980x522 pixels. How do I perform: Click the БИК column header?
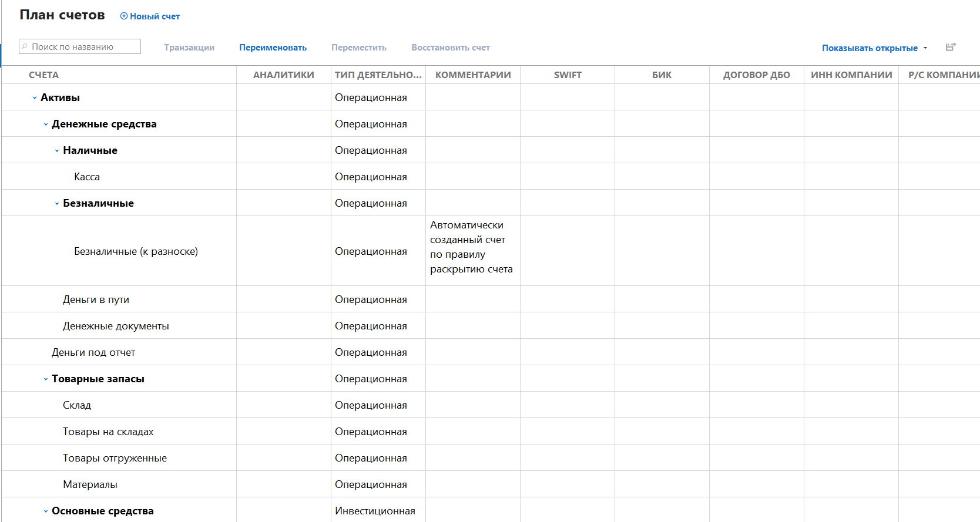click(x=662, y=75)
